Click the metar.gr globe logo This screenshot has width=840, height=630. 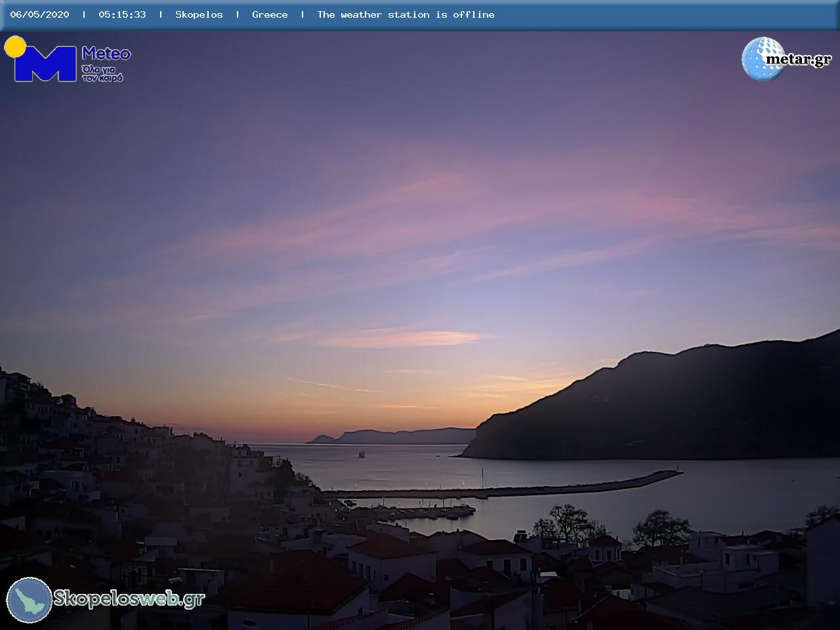763,59
